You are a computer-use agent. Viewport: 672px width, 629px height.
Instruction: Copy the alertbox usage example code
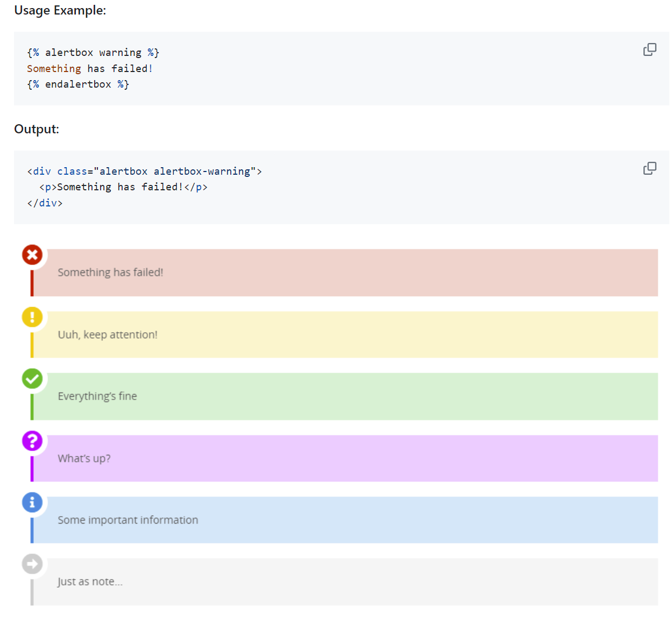tap(649, 49)
